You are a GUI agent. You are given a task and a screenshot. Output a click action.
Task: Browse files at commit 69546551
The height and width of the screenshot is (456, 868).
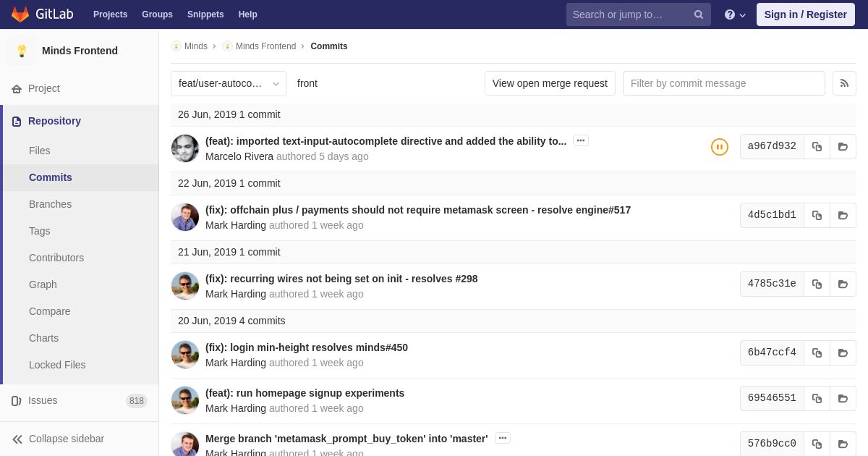843,398
